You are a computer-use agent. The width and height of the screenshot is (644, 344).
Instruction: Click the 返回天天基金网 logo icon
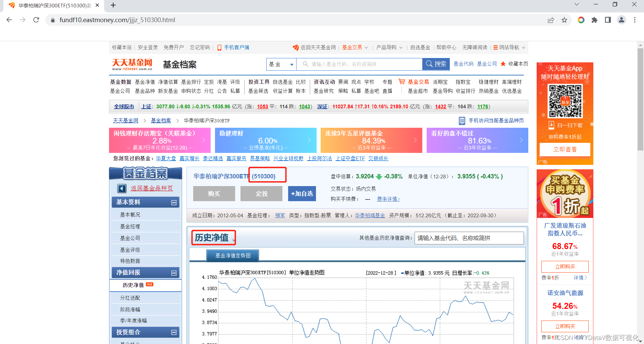coord(296,48)
